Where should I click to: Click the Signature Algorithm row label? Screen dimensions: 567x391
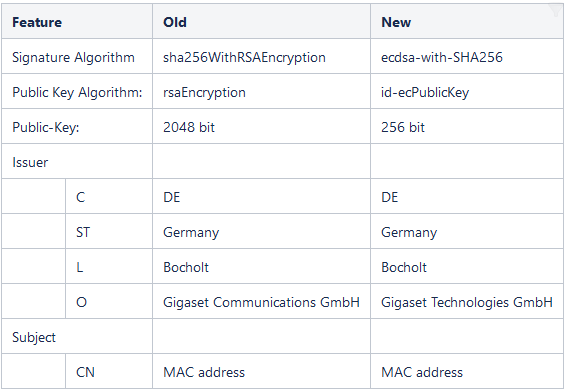[x=73, y=58]
